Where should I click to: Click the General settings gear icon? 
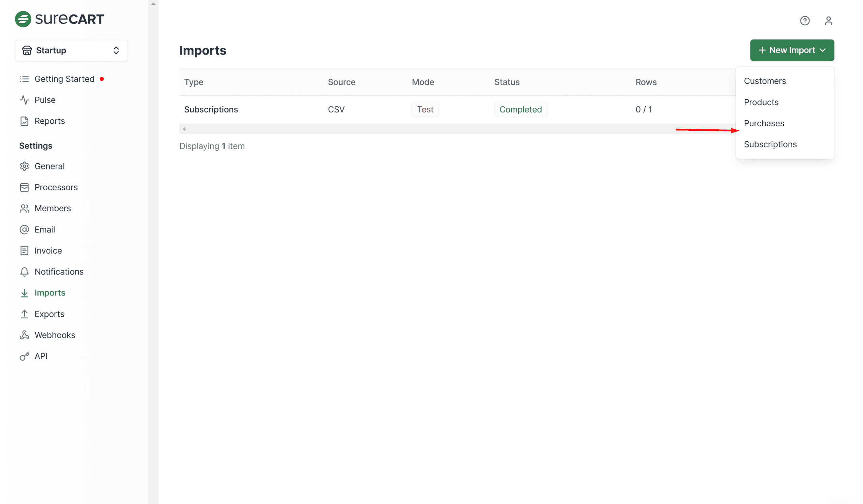point(24,166)
